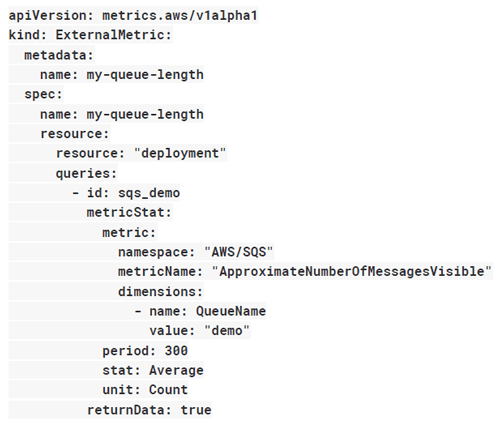This screenshot has width=500, height=427.
Task: Click the returnData true value
Action: point(196,410)
